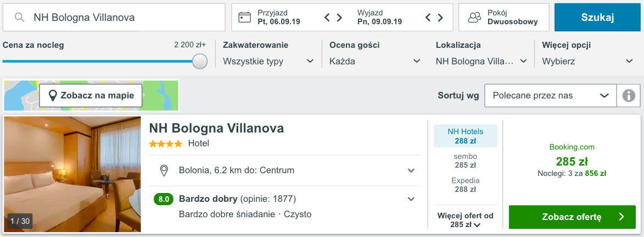This screenshot has height=237, width=644.
Task: Open Lokalizacja dropdown
Action: [481, 61]
